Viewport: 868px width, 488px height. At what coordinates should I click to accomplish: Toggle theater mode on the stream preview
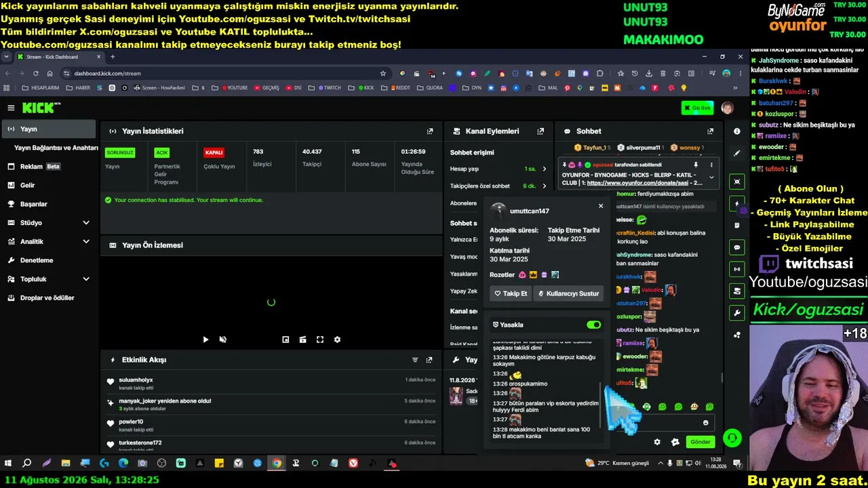302,340
